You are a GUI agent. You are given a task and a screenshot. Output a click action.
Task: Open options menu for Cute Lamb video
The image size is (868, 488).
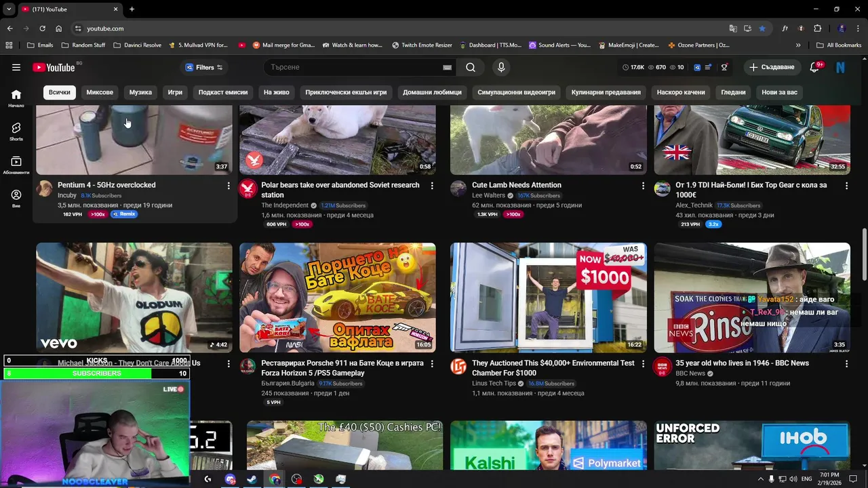pos(643,186)
